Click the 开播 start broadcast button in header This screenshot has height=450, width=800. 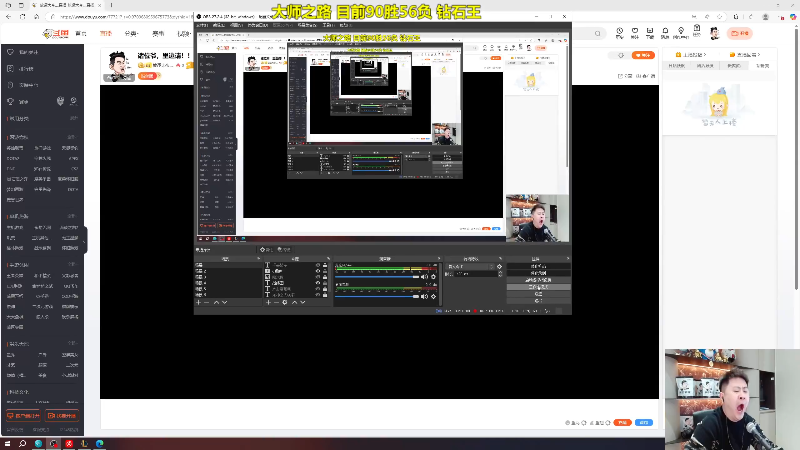click(740, 33)
